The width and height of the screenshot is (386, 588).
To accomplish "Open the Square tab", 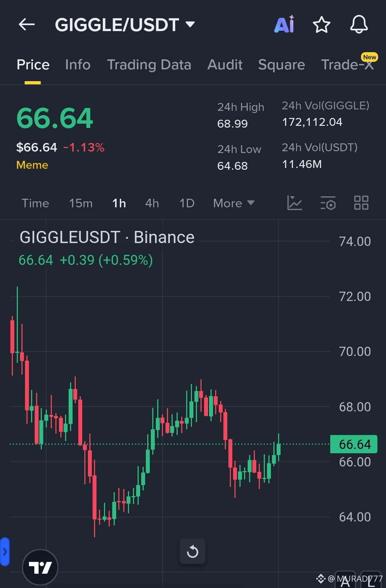I will (282, 65).
